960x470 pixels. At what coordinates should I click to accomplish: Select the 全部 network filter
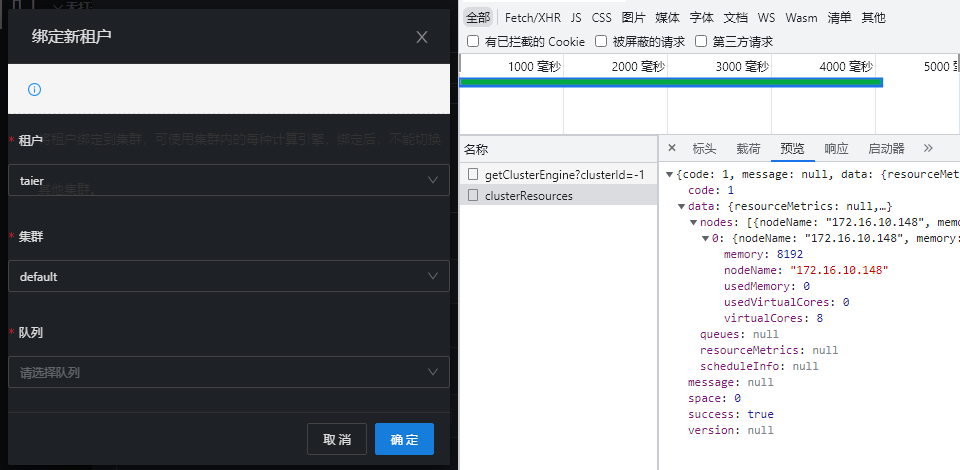(x=478, y=18)
